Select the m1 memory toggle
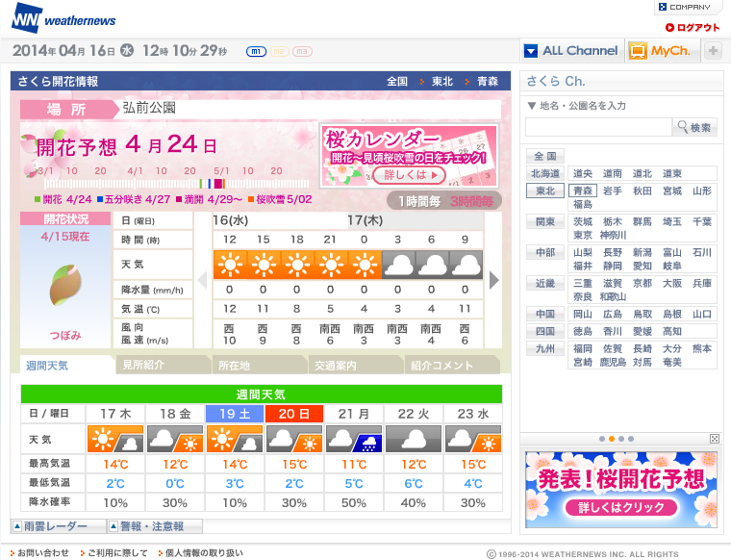This screenshot has height=560, width=731. 256,51
